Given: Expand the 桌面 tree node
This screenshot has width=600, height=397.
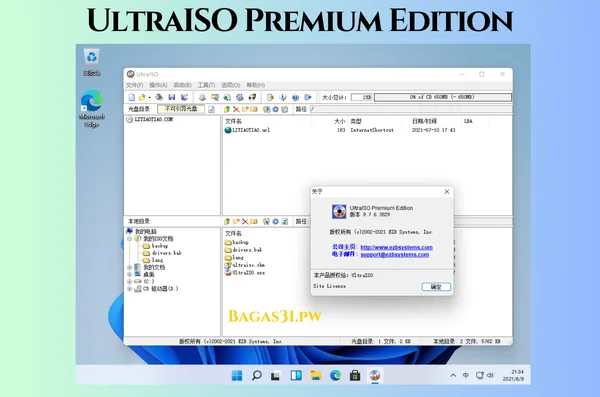Looking at the screenshot, I should (130, 274).
